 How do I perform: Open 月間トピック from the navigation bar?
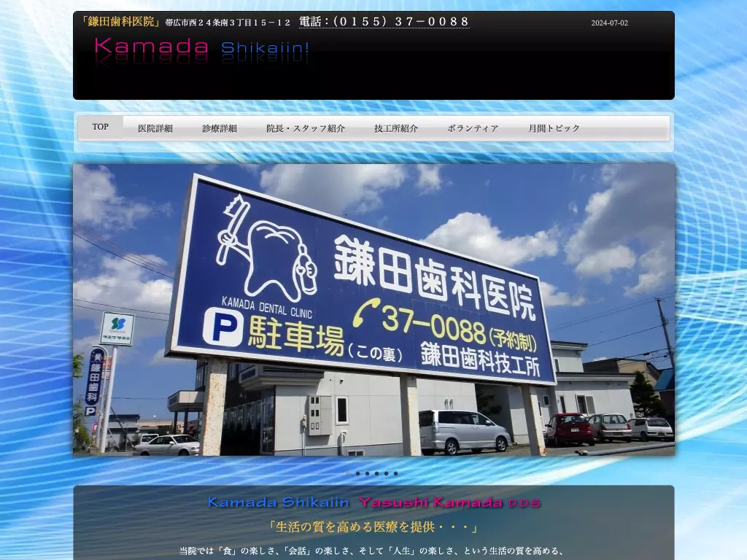[x=554, y=128]
